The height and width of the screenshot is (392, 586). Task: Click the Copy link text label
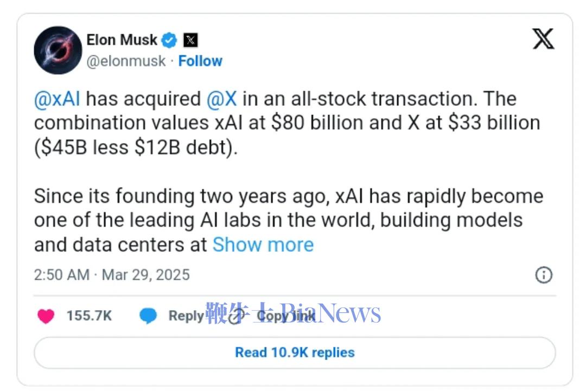pyautogui.click(x=286, y=316)
